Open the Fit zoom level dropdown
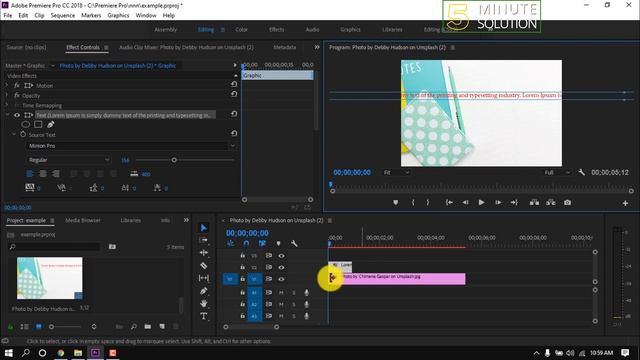The image size is (640, 360). pos(396,173)
